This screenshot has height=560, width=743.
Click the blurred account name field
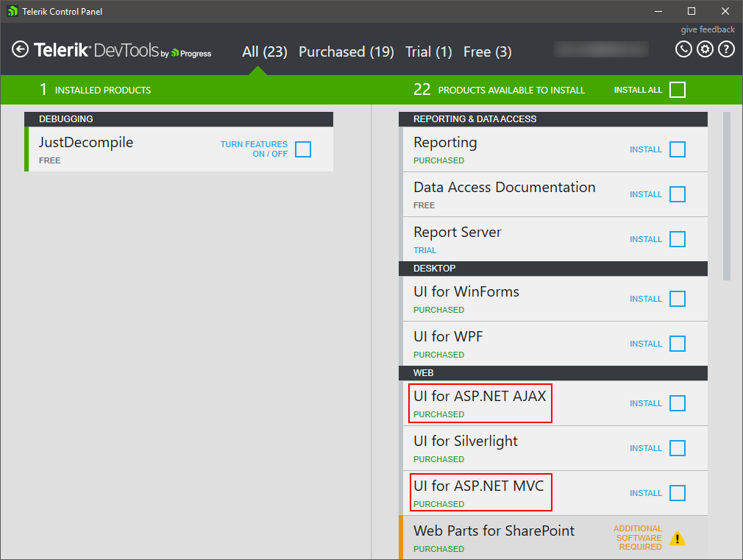(x=601, y=49)
